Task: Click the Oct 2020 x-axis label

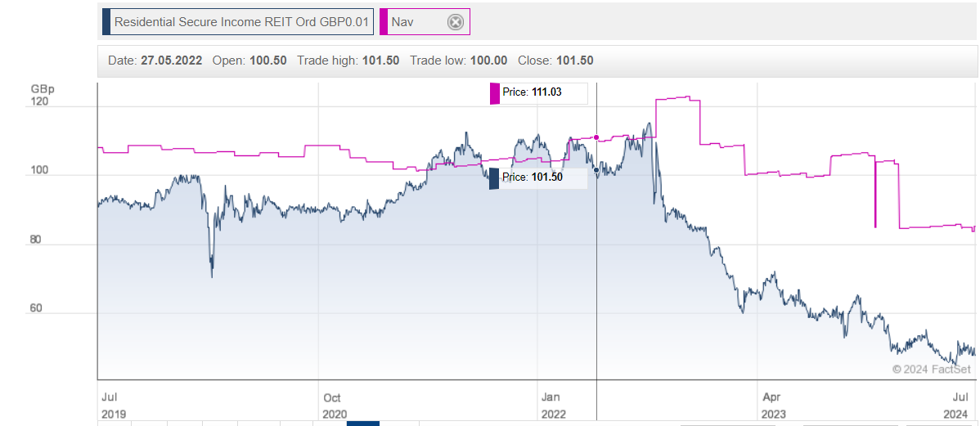Action: tap(335, 406)
